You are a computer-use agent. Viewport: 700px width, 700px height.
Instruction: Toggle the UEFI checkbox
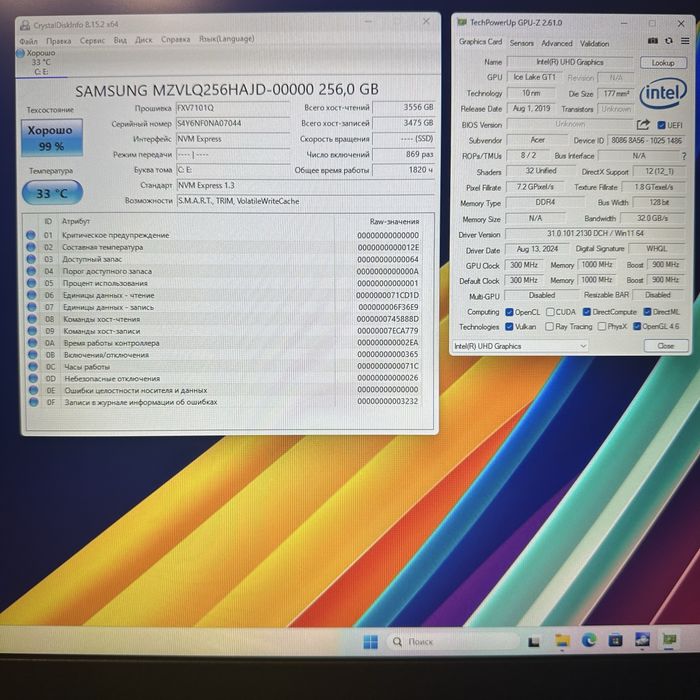coord(661,125)
